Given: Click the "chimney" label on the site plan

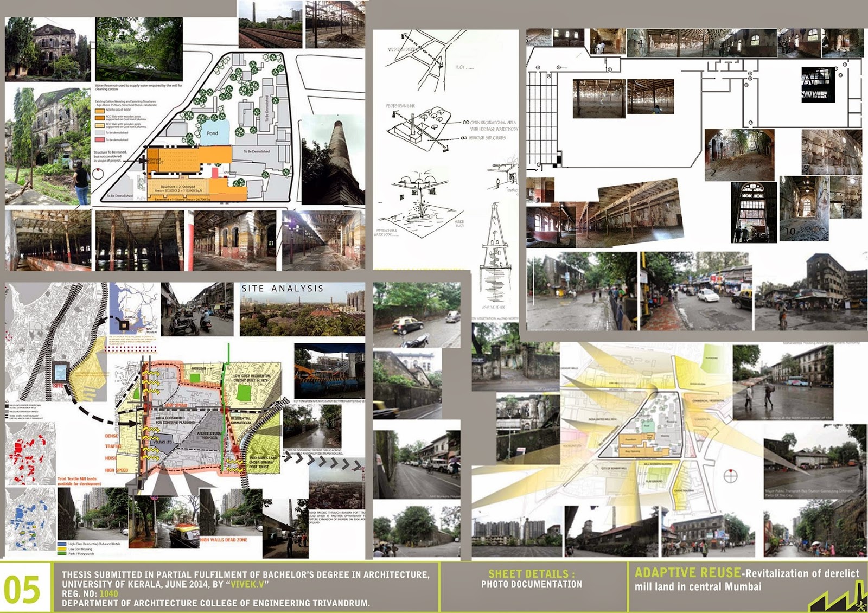Looking at the screenshot, I should (230, 173).
